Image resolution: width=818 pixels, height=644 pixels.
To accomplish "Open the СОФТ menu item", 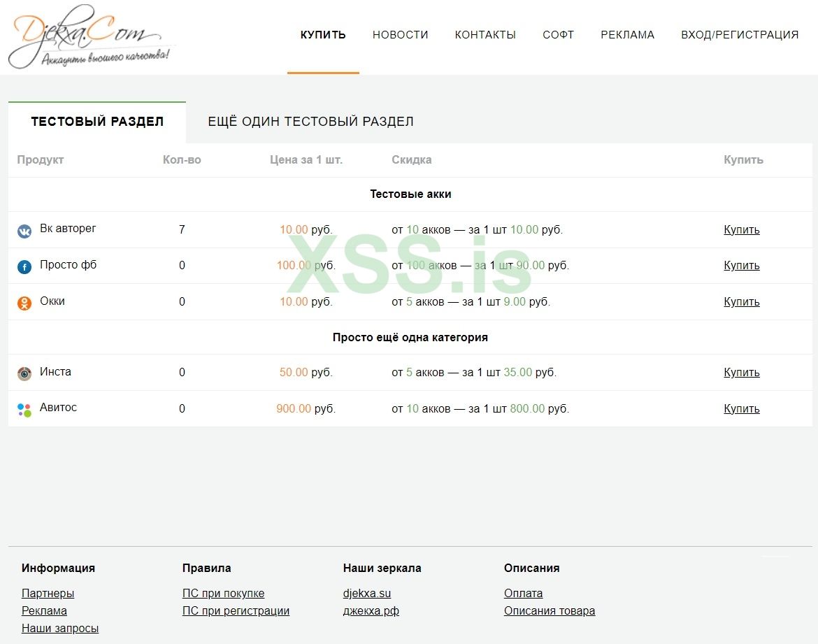I will pyautogui.click(x=558, y=35).
